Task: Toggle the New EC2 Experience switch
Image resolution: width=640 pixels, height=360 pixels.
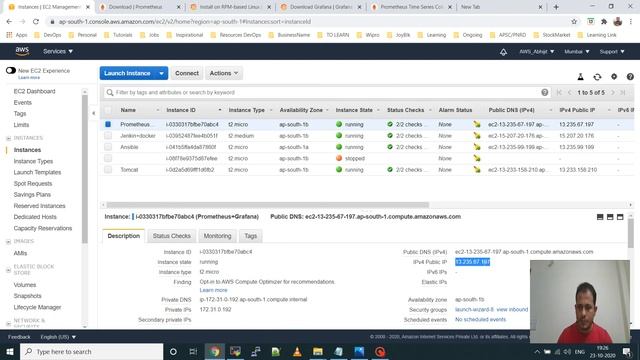Action: click(11, 71)
